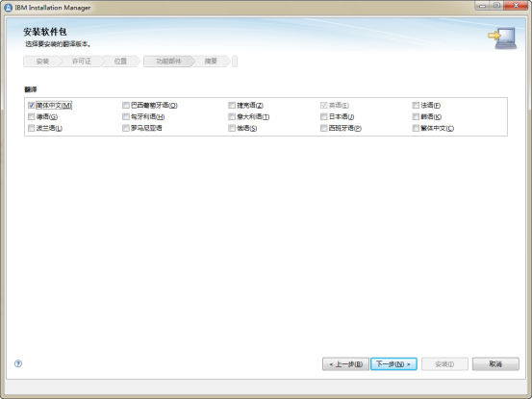Select the 法语(F) checkbox
This screenshot has width=532, height=399.
(x=416, y=106)
